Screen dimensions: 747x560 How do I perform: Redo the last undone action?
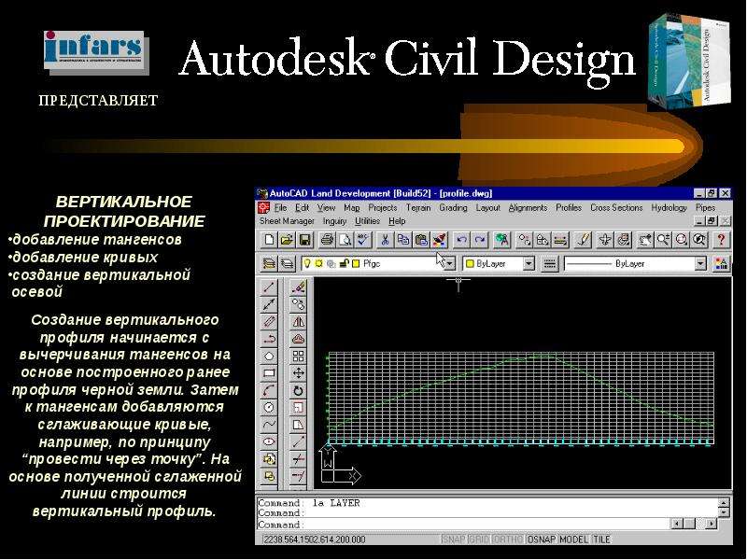pyautogui.click(x=480, y=240)
